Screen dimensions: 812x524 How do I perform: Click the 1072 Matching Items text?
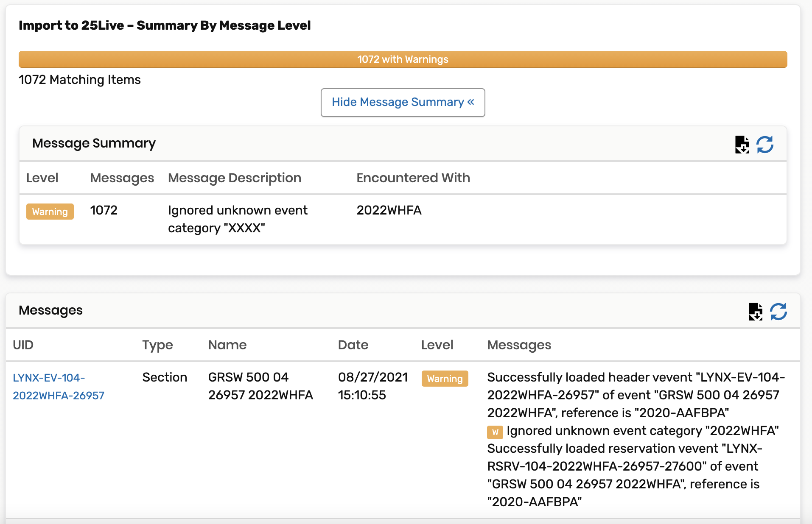click(80, 80)
